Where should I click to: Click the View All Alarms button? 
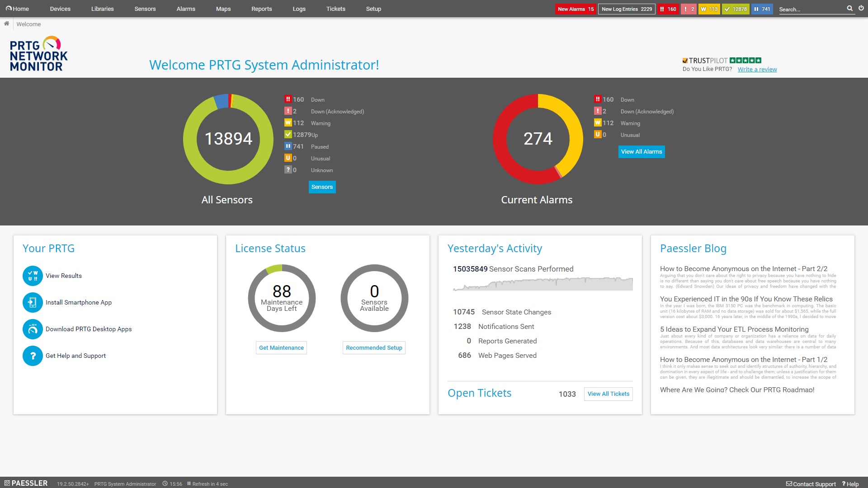642,152
